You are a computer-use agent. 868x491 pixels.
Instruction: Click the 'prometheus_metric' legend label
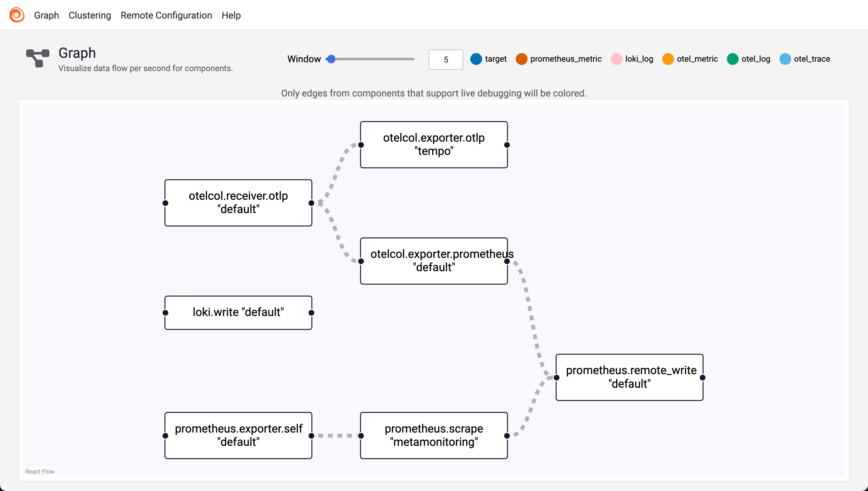566,59
